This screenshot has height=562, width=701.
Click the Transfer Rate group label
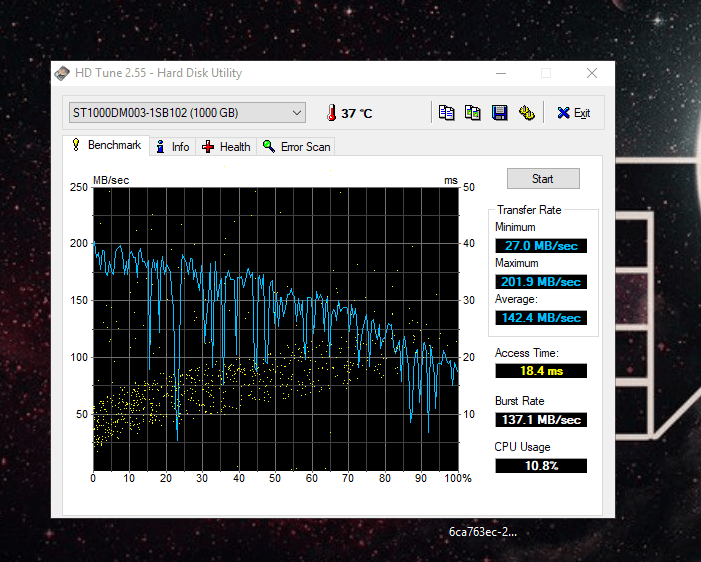pyautogui.click(x=529, y=210)
